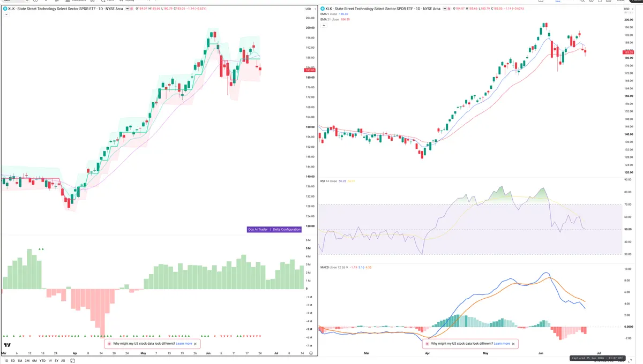Dismiss the right chart data notice
The width and height of the screenshot is (643, 364).
(514, 344)
